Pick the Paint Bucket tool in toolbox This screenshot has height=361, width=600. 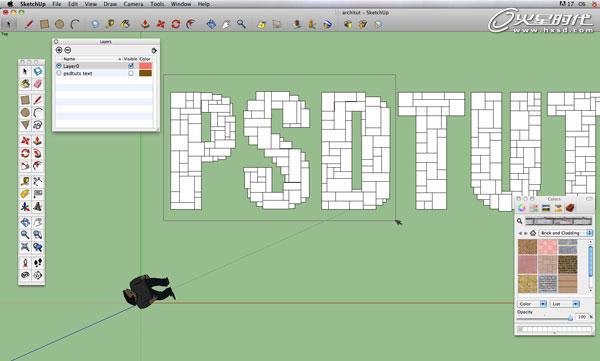pyautogui.click(x=25, y=84)
